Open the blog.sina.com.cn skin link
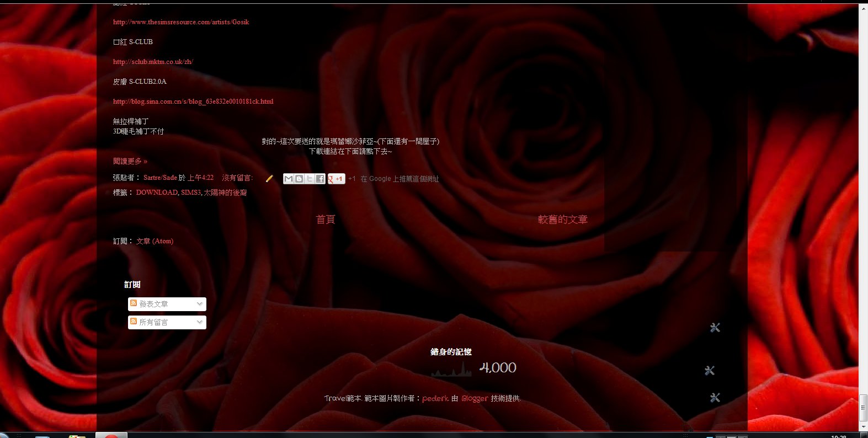Image resolution: width=868 pixels, height=438 pixels. tap(193, 102)
